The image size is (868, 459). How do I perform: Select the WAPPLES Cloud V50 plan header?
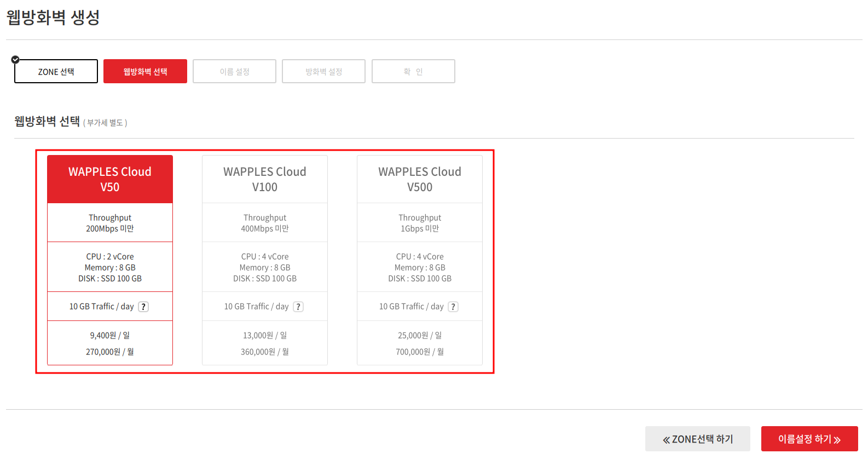110,179
